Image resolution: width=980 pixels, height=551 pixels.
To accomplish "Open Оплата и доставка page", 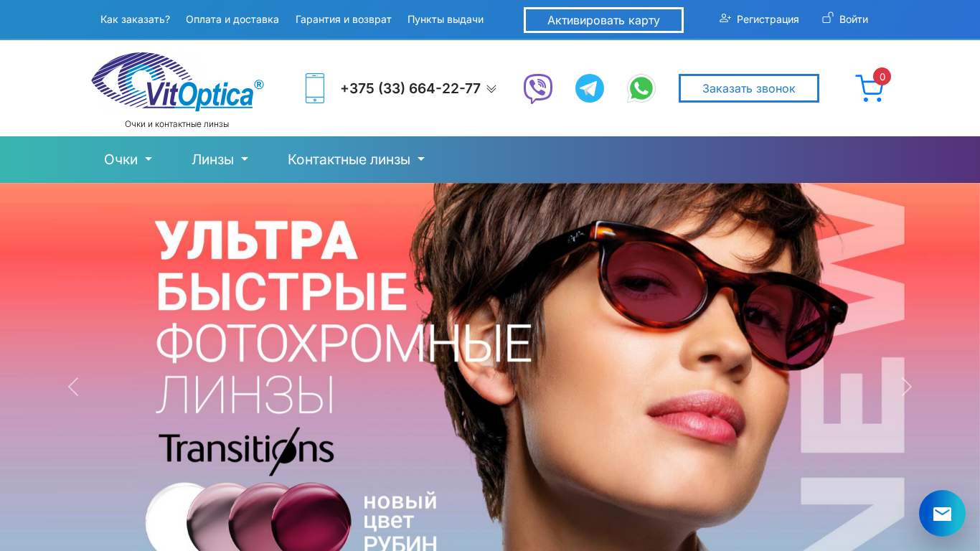I will pyautogui.click(x=232, y=19).
